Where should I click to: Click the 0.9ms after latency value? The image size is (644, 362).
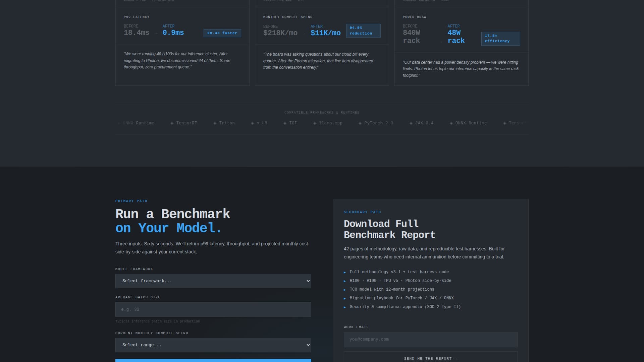(x=173, y=33)
